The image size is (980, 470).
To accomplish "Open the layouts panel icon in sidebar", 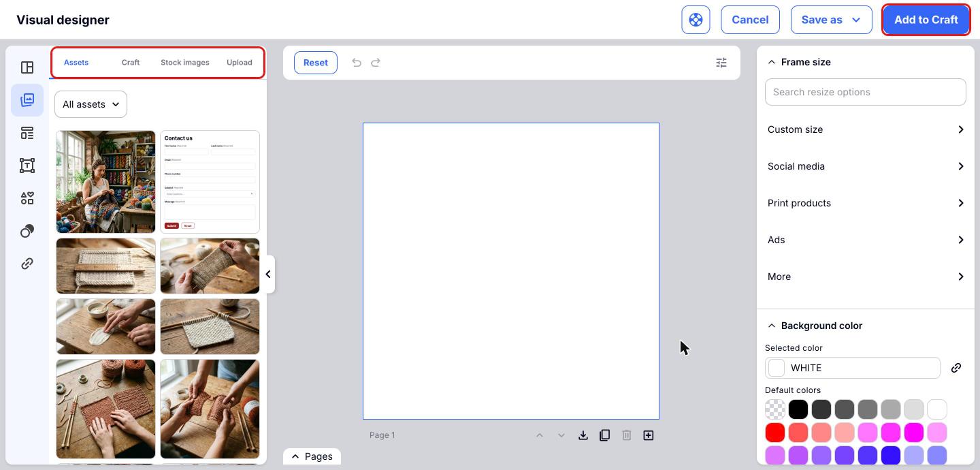I will pos(27,67).
